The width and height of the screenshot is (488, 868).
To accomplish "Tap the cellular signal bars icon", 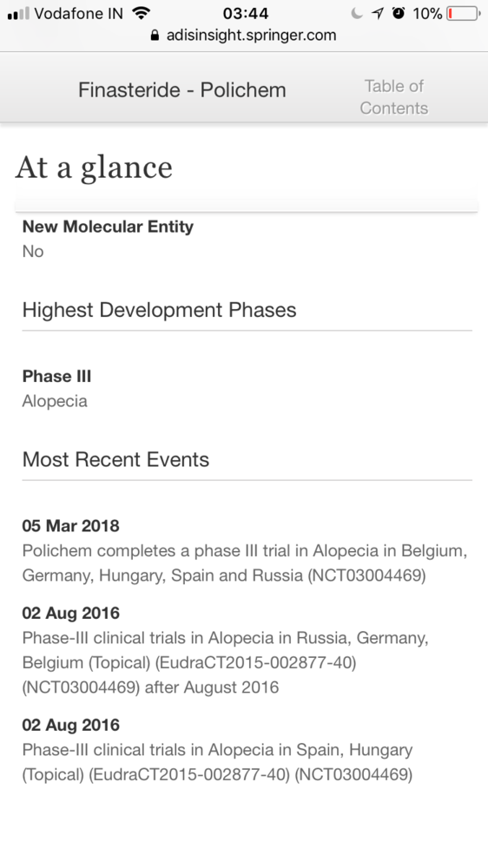I will 18,14.
